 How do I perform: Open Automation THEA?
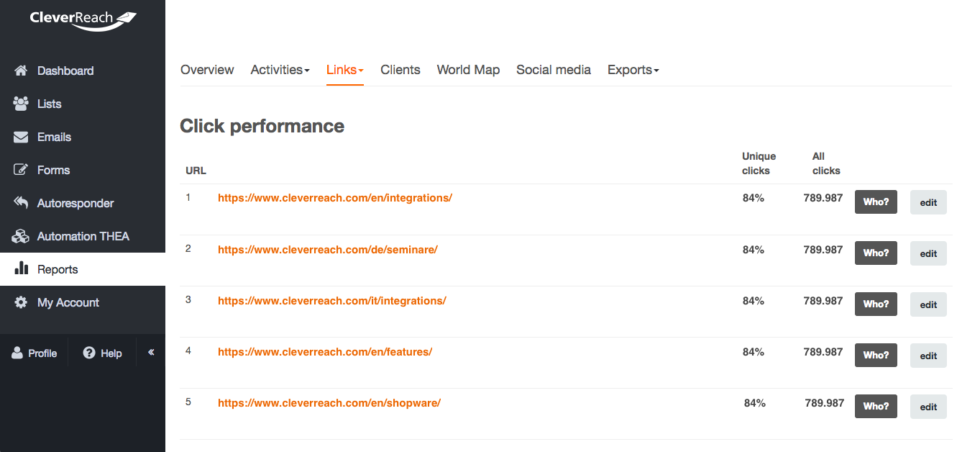pos(83,236)
